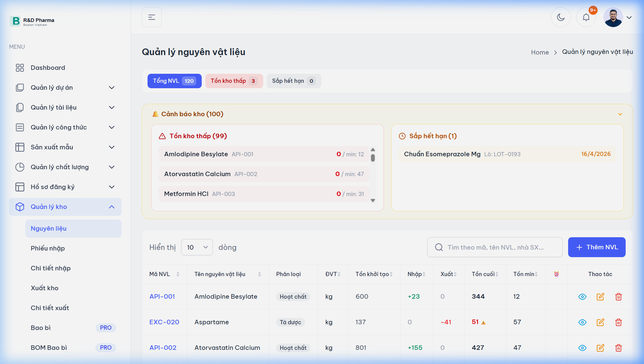Click the notification bell icon
The height and width of the screenshot is (364, 644).
[x=586, y=17]
